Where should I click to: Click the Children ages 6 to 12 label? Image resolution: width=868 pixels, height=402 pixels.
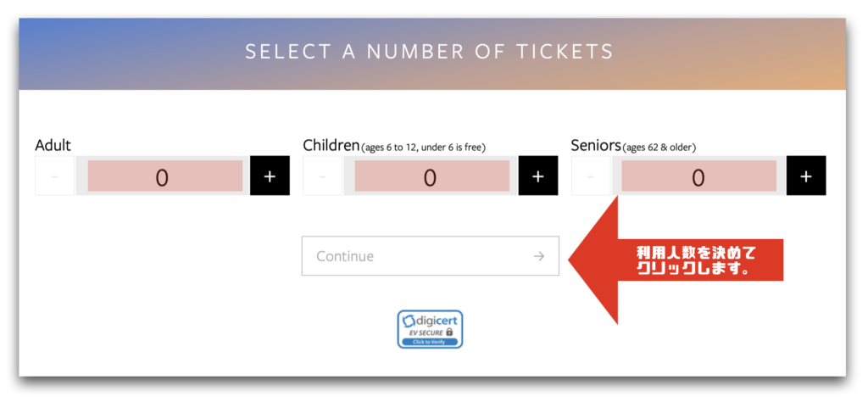(x=395, y=146)
